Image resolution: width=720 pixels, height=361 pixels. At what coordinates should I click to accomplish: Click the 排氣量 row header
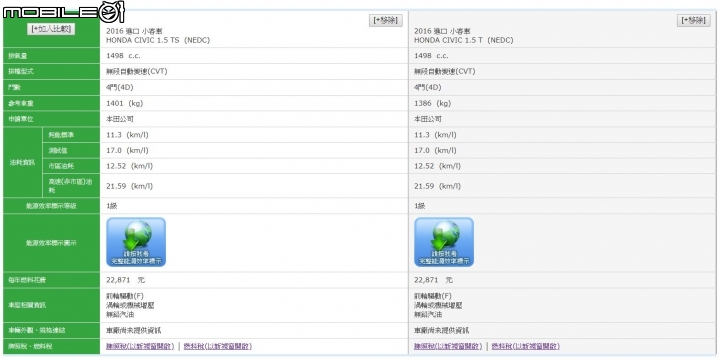pyautogui.click(x=51, y=56)
